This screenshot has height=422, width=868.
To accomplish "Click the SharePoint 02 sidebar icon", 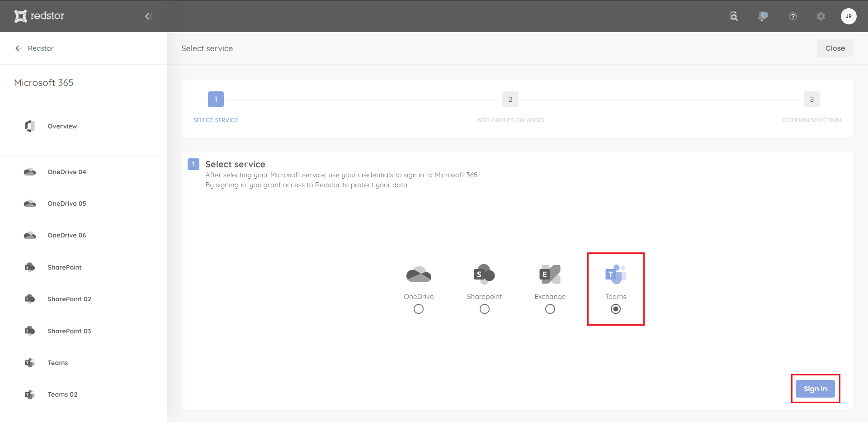I will tap(30, 299).
